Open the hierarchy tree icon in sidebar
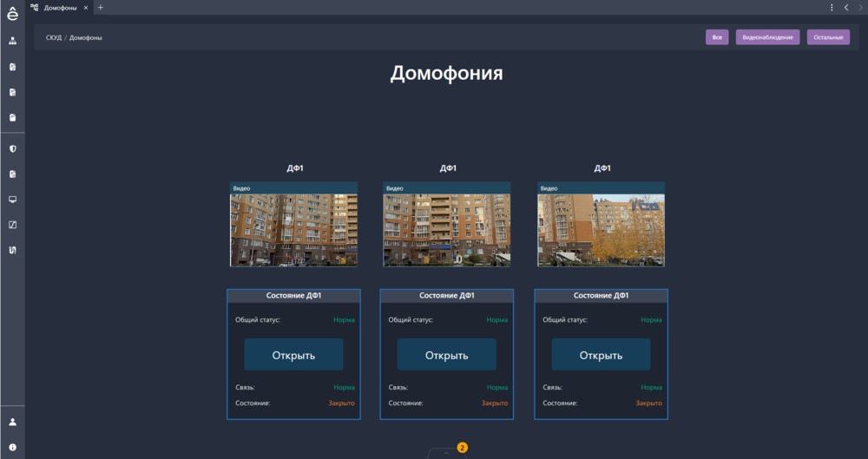The image size is (868, 459). point(12,41)
